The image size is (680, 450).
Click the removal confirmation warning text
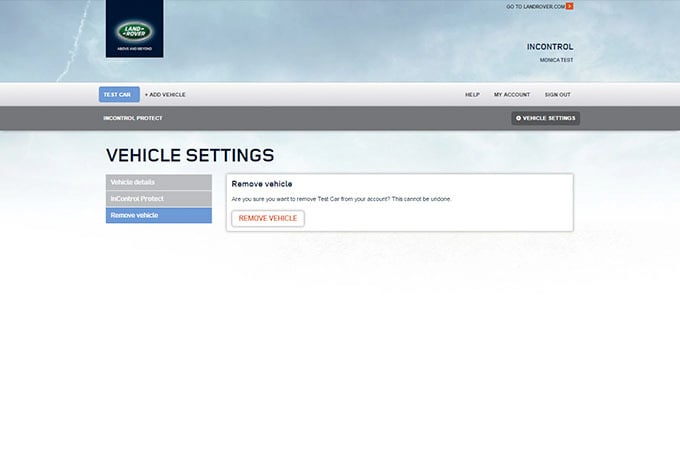pyautogui.click(x=341, y=199)
